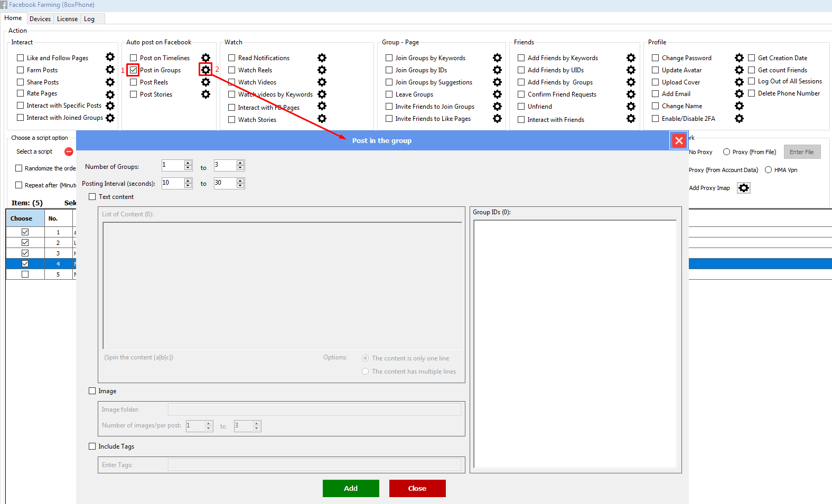Open settings gear for Add Friends by Keywords

click(x=631, y=58)
